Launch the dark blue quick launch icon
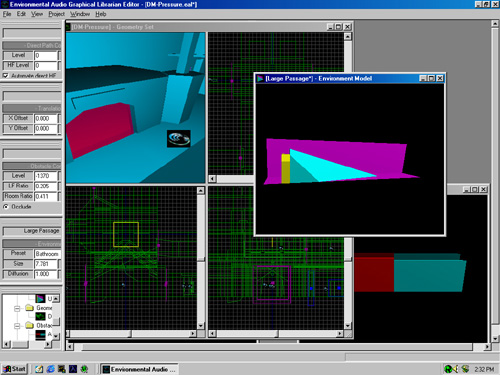The width and height of the screenshot is (500, 375). [x=73, y=369]
